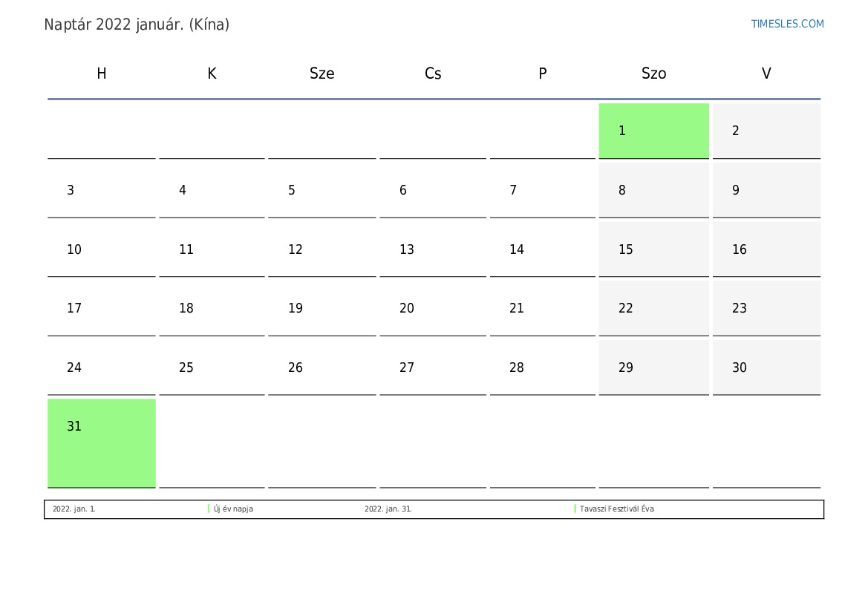Click the green marker beside Új év napja

tap(209, 509)
